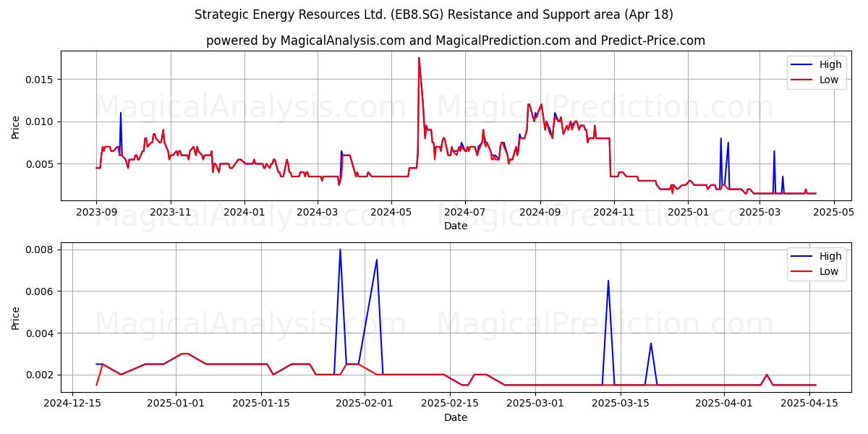
Task: Click the 0.0175 price peak in upper chart
Action: [419, 59]
